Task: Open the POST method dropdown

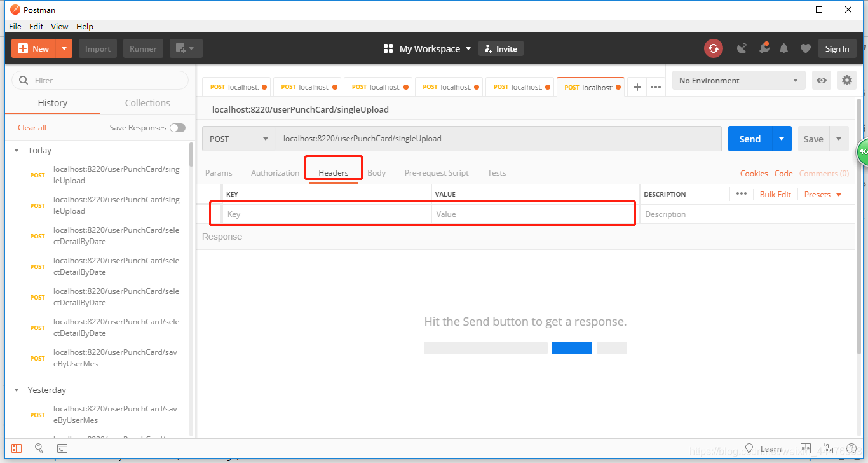Action: pyautogui.click(x=239, y=139)
